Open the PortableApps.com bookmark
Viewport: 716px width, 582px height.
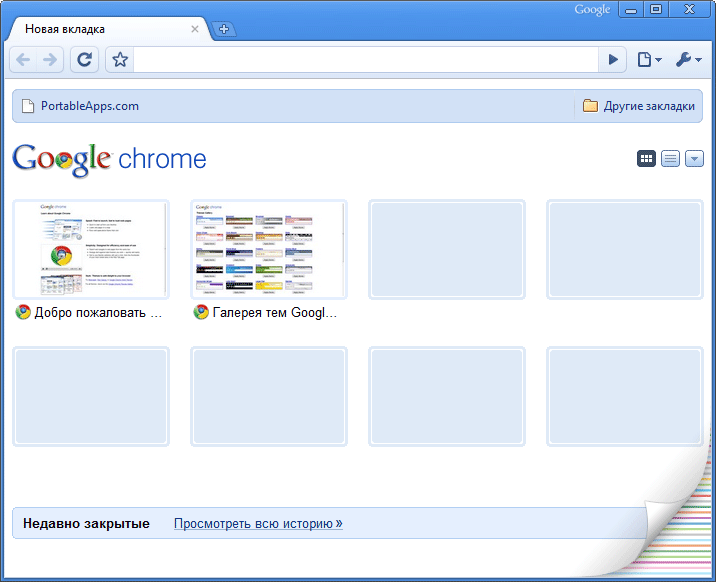point(80,106)
